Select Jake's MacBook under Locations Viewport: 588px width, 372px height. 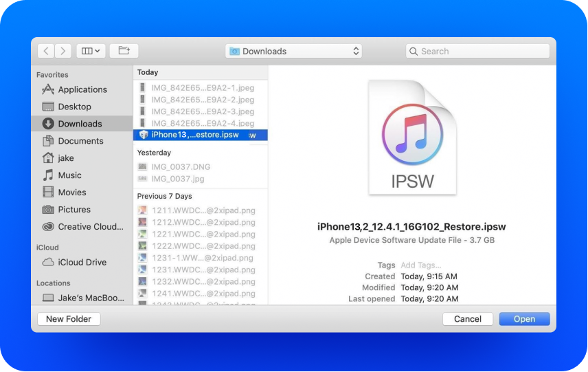83,298
